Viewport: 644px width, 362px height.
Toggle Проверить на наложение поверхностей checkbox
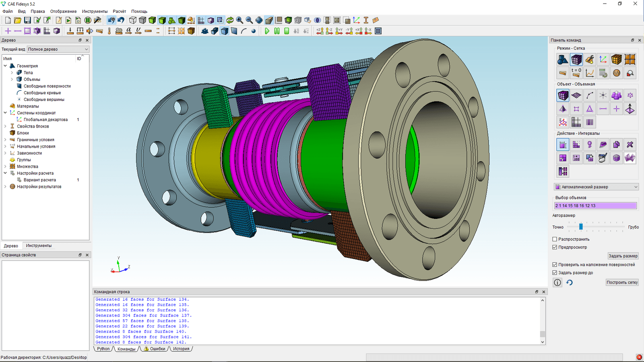[555, 265]
